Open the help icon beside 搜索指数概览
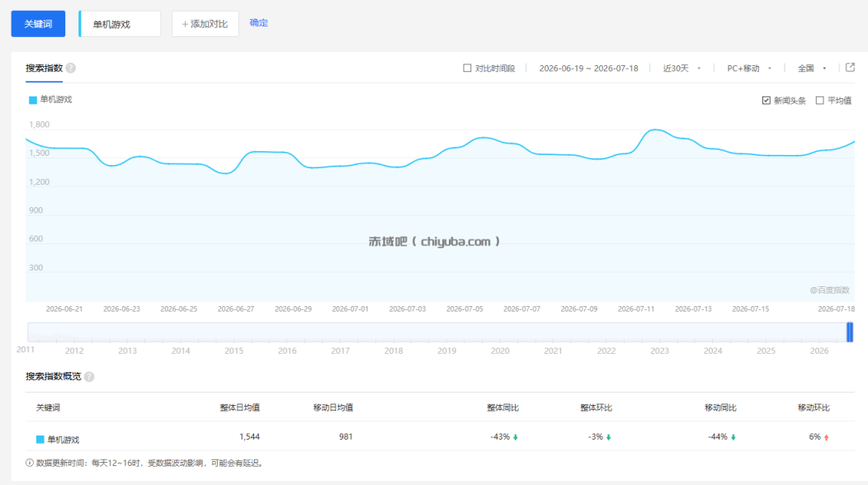The height and width of the screenshot is (485, 868). tap(89, 376)
